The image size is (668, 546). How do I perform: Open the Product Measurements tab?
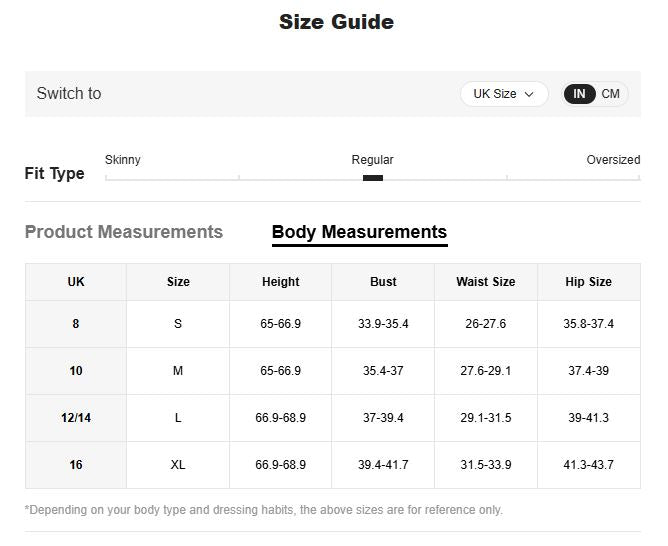point(124,232)
